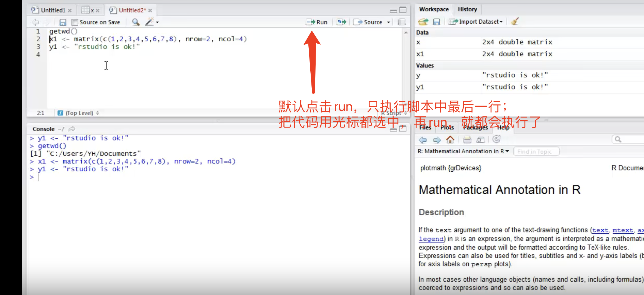Screen dimensions: 644x295
Task: Enable the Source on Save checkbox
Action: [74, 22]
